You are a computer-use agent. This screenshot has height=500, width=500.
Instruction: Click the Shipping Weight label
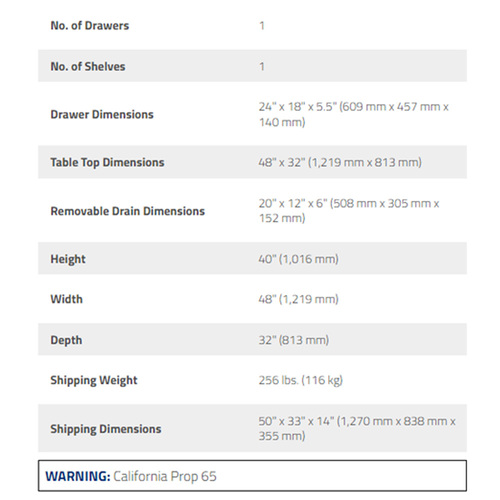pyautogui.click(x=94, y=380)
